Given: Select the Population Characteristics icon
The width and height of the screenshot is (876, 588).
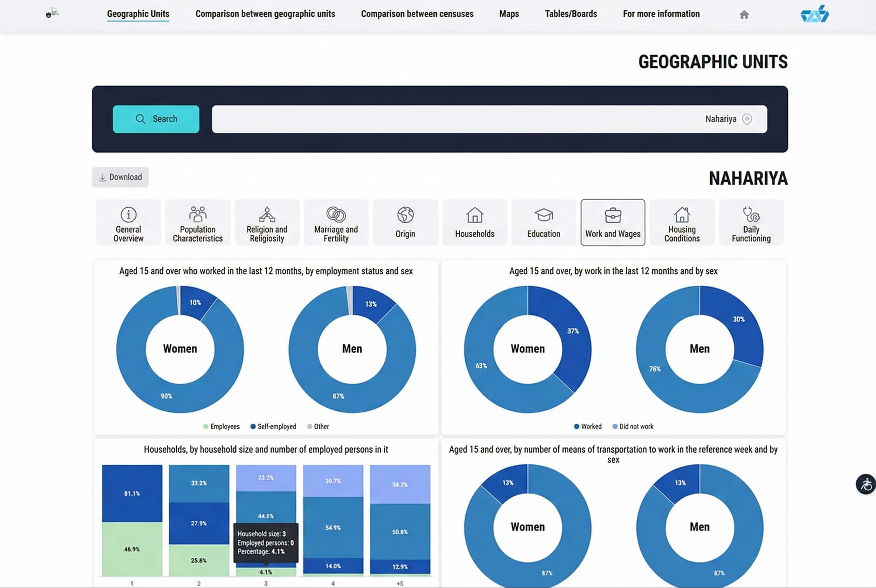Looking at the screenshot, I should (x=197, y=222).
